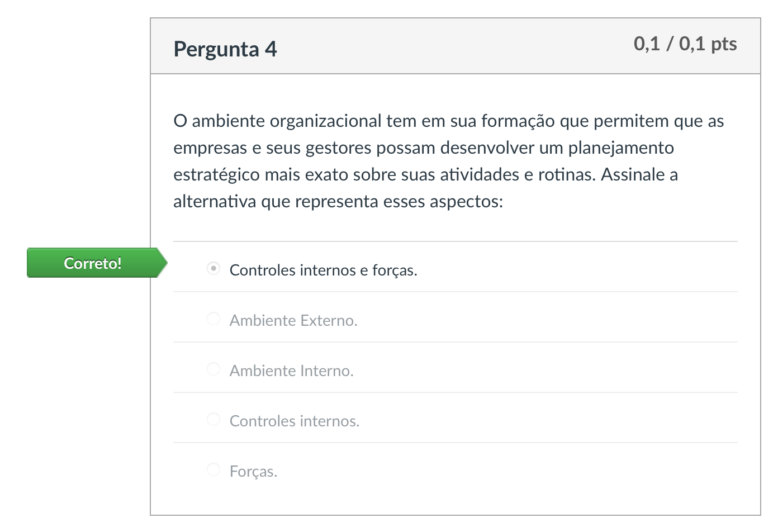778x532 pixels.
Task: Click the "Pergunta 4" heading
Action: [225, 49]
